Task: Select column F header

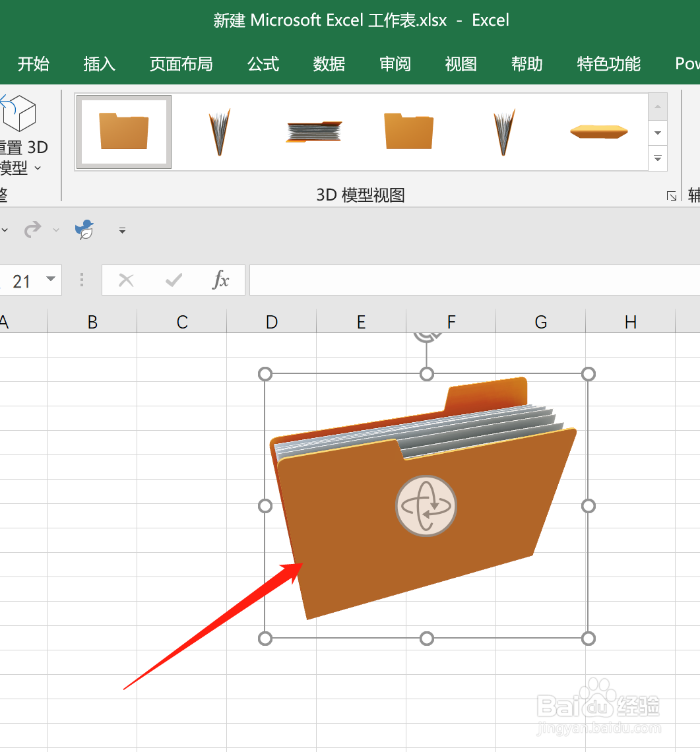Action: [451, 321]
